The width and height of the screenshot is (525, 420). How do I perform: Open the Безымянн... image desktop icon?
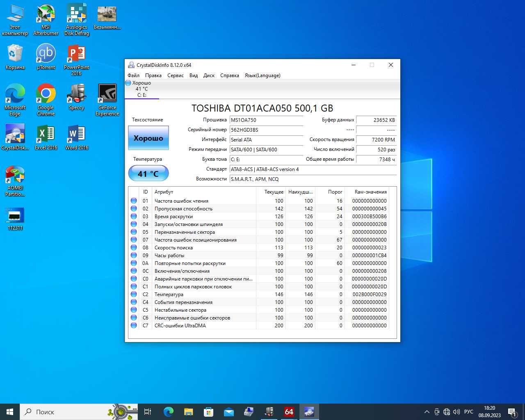pos(107,18)
